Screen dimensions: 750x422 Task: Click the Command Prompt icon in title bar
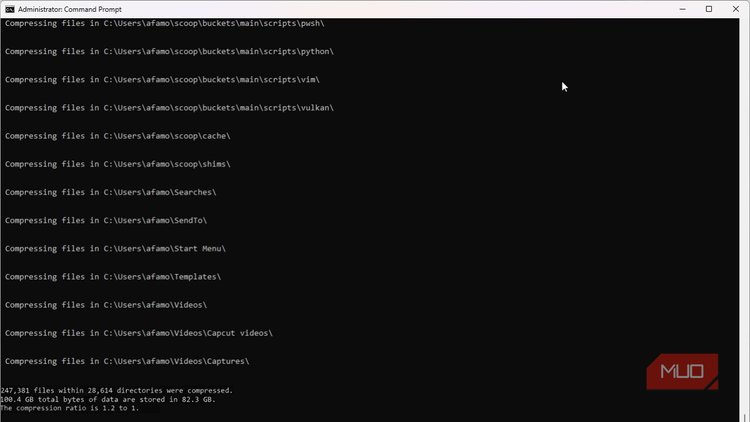pos(10,9)
